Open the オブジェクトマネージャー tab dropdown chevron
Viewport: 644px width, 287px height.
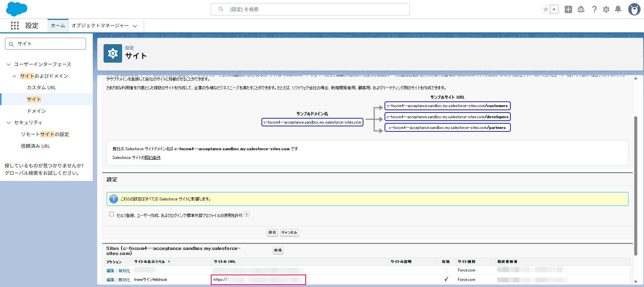(135, 26)
